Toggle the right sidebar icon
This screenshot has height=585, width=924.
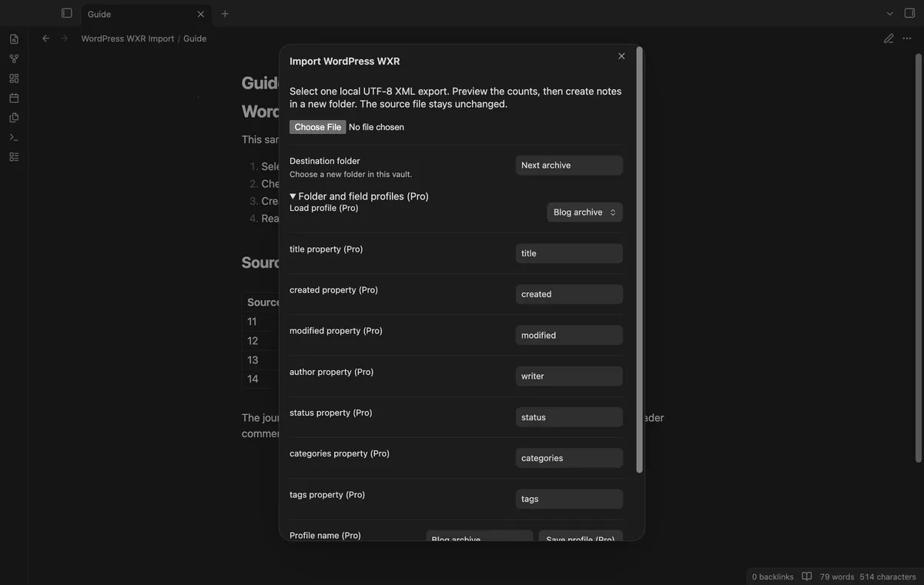909,13
